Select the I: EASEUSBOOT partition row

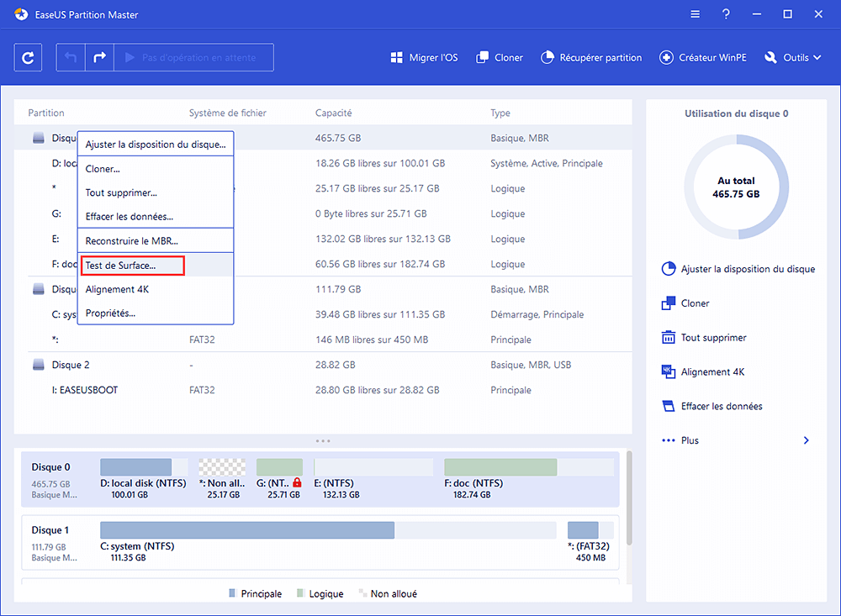click(x=323, y=390)
